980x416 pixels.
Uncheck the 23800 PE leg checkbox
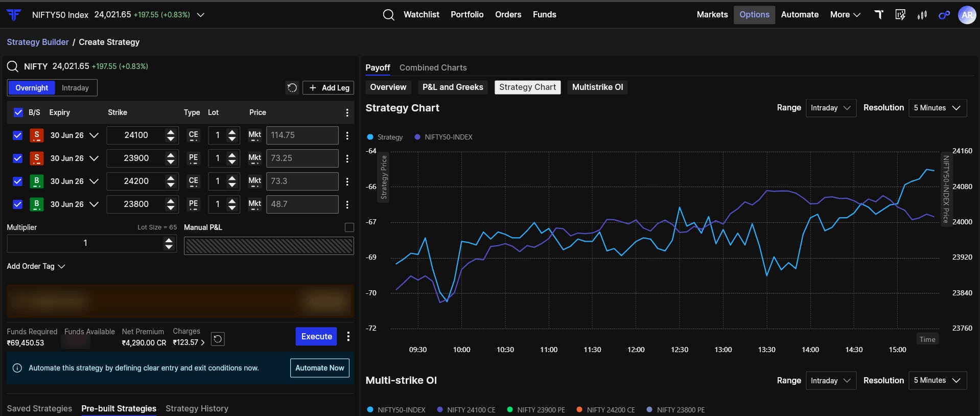(18, 204)
